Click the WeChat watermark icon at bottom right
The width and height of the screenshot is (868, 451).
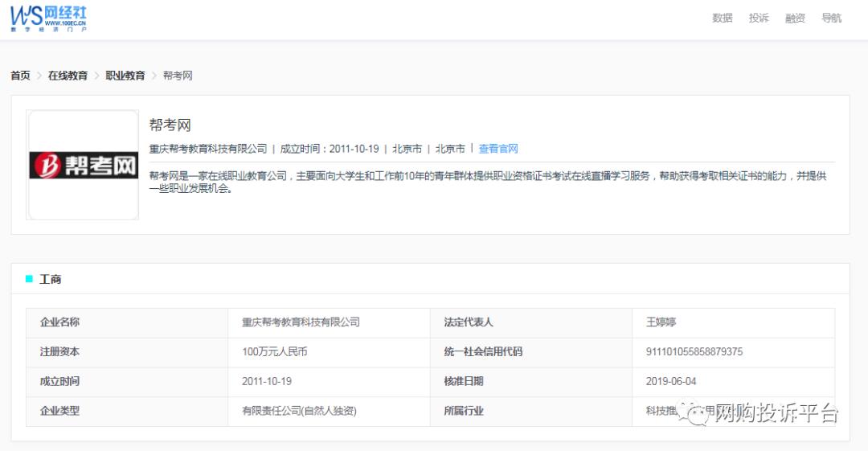[694, 413]
